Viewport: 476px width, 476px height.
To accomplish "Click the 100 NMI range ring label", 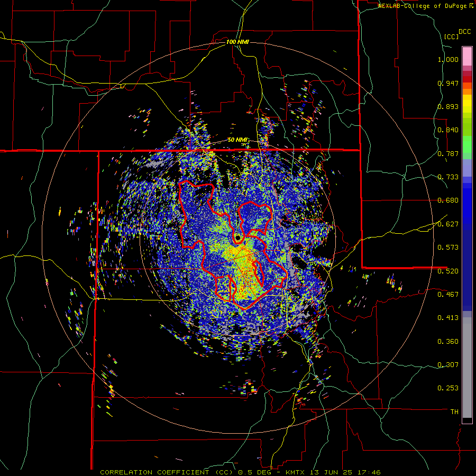I will click(237, 42).
